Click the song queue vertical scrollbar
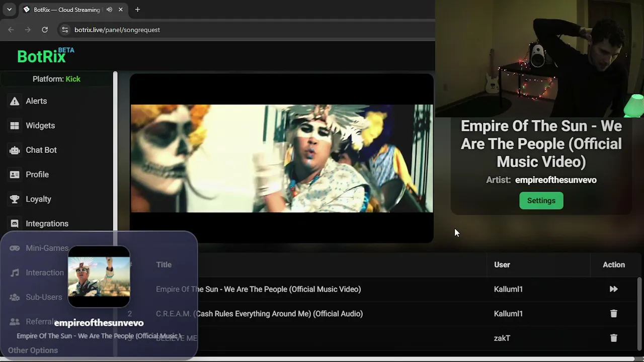 pyautogui.click(x=639, y=314)
